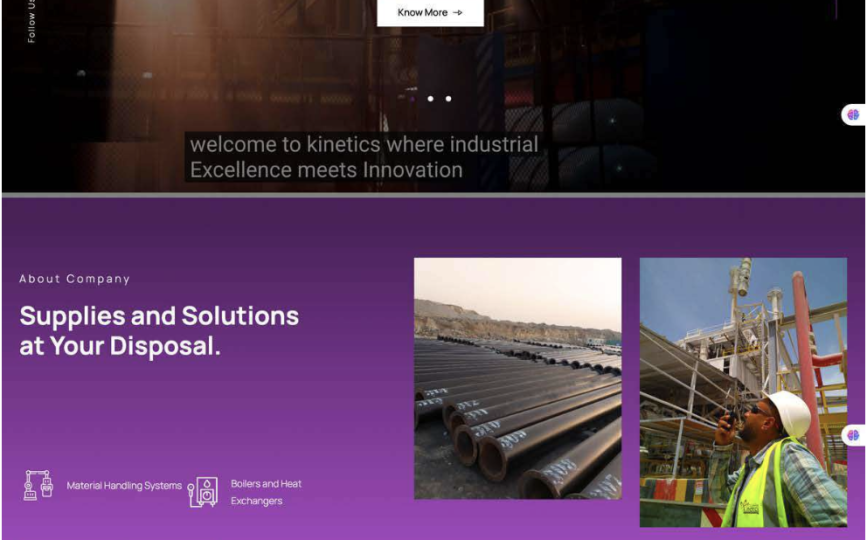Select the first dimmed carousel dot
Viewport: 867px width, 540px height.
tap(412, 99)
